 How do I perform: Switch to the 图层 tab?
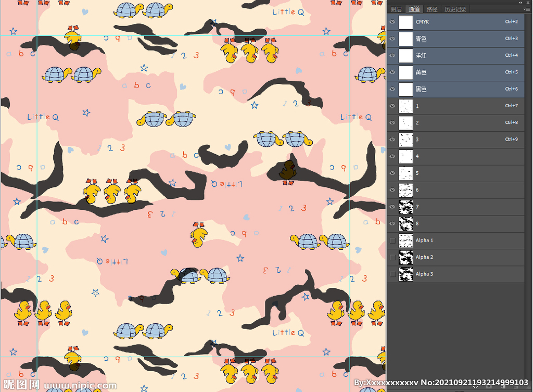point(396,9)
